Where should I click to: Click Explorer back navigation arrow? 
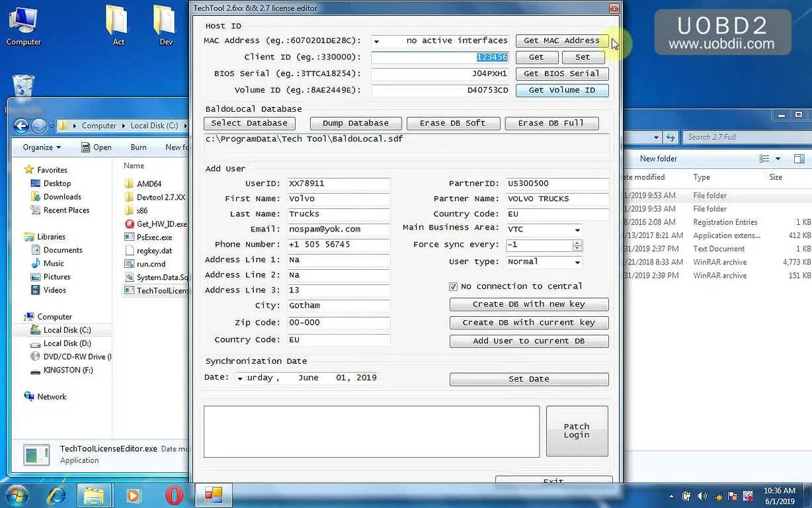tap(20, 126)
